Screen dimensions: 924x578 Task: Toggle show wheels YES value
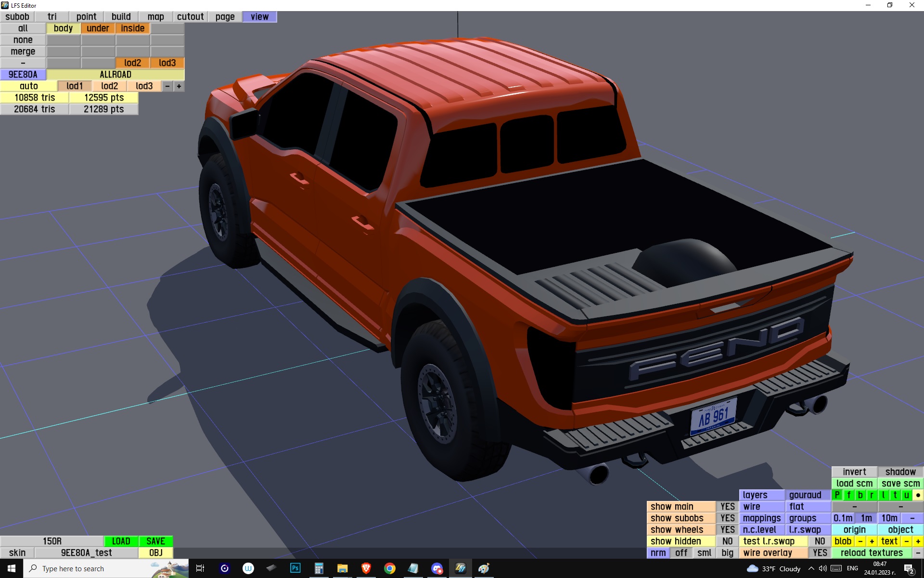(x=727, y=529)
